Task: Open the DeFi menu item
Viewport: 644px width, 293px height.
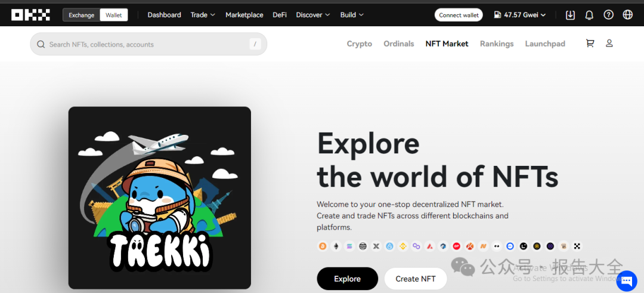Action: [x=280, y=15]
